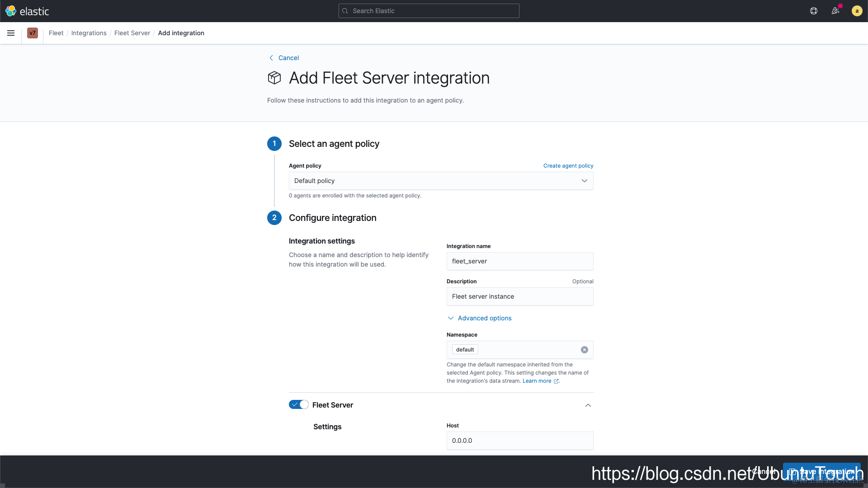Toggle the Fleet Server switch off
Viewport: 868px width, 488px height.
pos(298,405)
